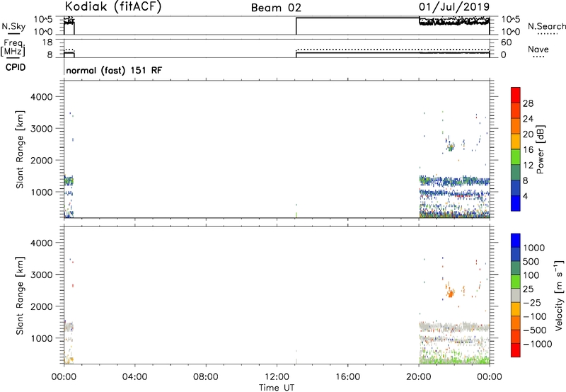Click the 'Kodiak (fitACF)' title text

(113, 7)
